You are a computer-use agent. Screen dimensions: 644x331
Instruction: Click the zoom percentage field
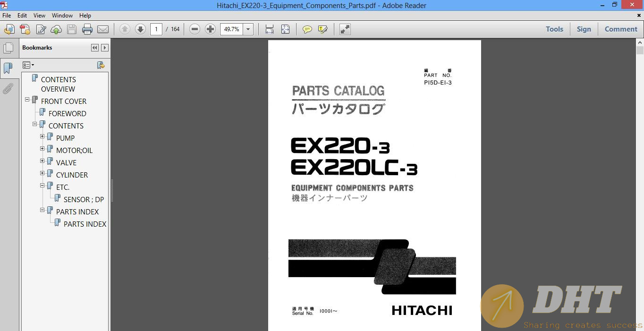232,29
